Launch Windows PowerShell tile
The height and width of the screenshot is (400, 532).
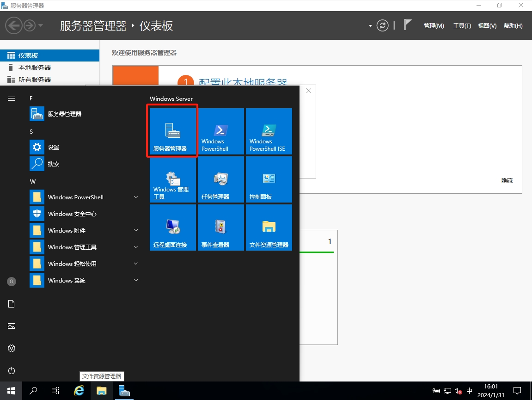220,131
